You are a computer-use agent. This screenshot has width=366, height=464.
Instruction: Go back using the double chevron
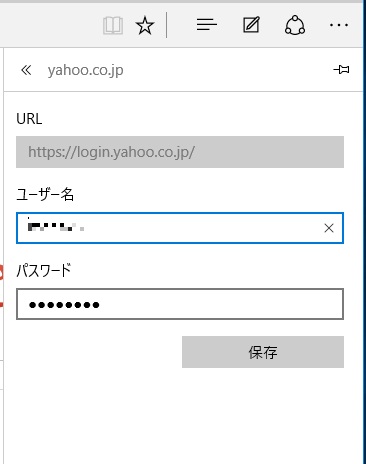[26, 70]
